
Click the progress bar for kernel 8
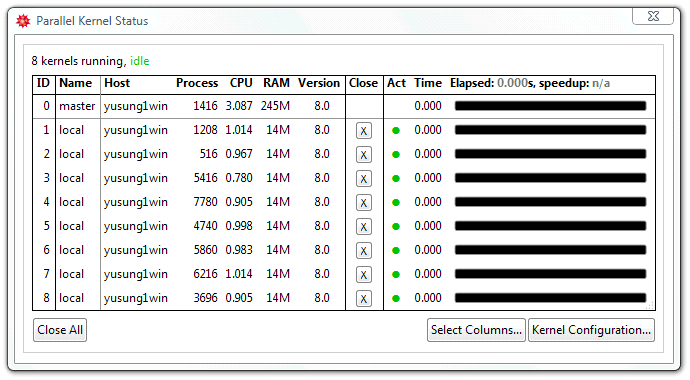click(551, 298)
